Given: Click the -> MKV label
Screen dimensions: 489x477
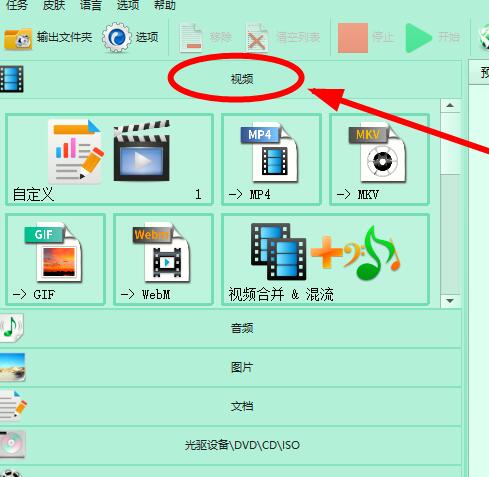Looking at the screenshot, I should coord(357,194).
